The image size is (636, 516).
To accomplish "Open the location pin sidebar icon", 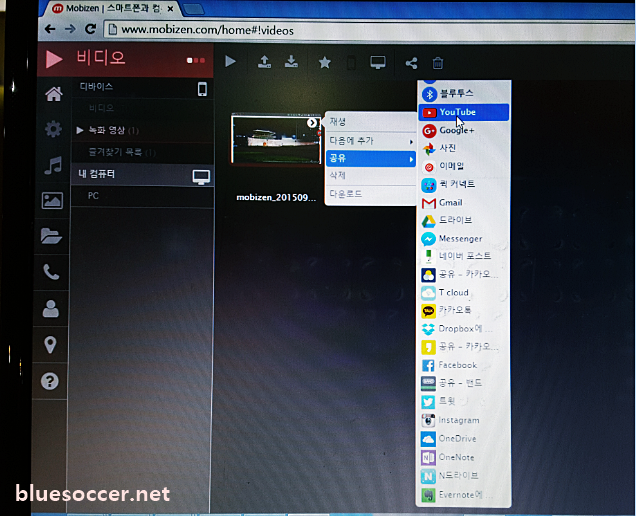I will [x=50, y=345].
